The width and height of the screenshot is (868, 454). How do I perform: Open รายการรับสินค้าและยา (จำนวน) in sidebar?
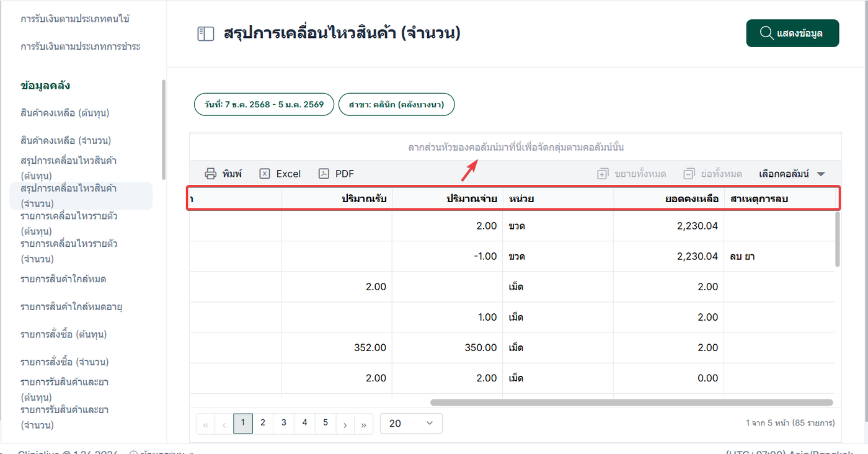(x=64, y=417)
